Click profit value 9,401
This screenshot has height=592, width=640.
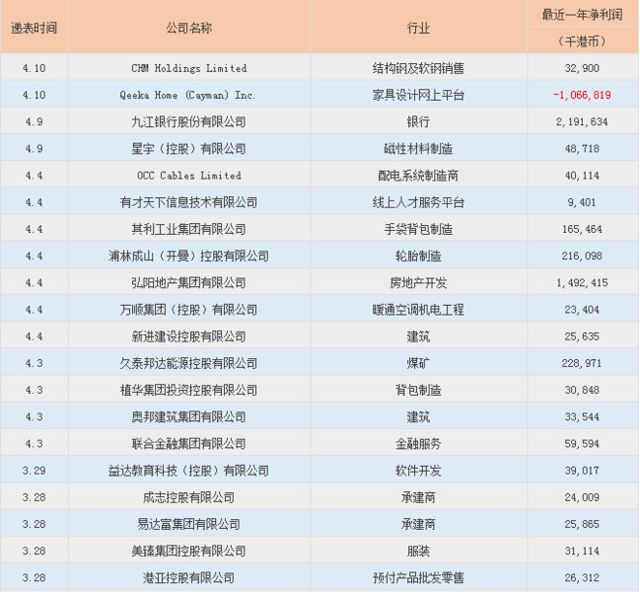point(582,202)
